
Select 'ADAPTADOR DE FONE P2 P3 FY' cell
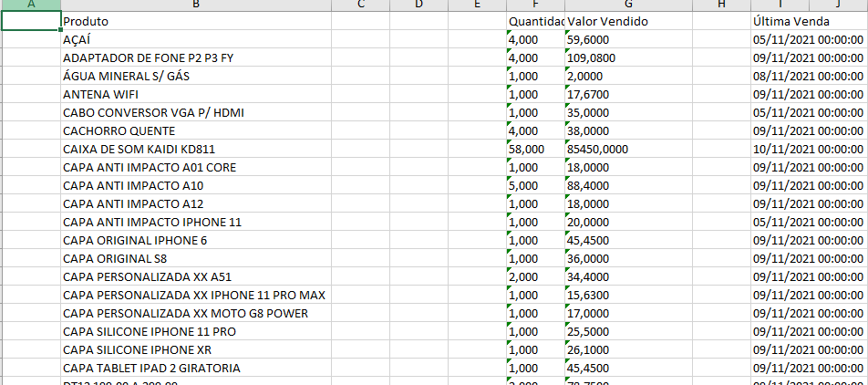coord(197,57)
